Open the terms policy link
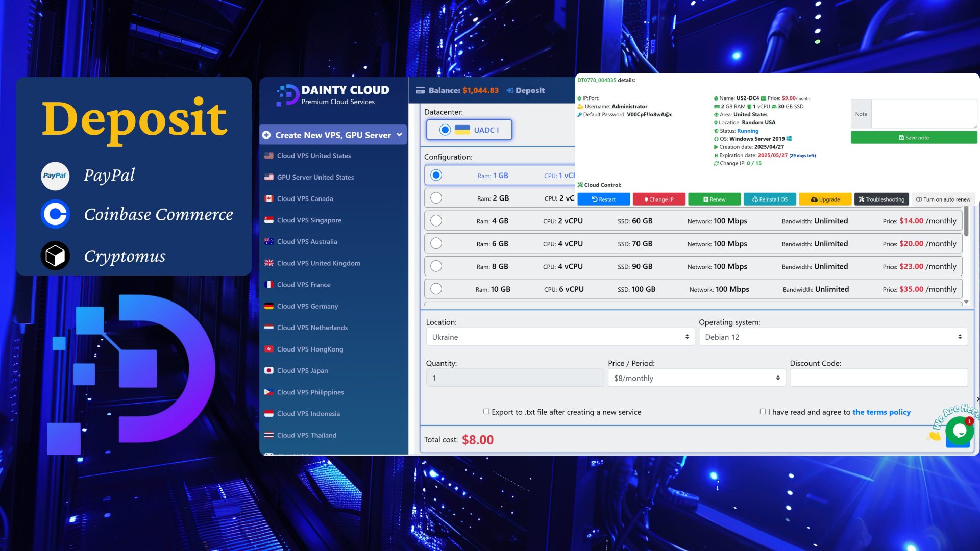This screenshot has height=551, width=980. (x=881, y=412)
